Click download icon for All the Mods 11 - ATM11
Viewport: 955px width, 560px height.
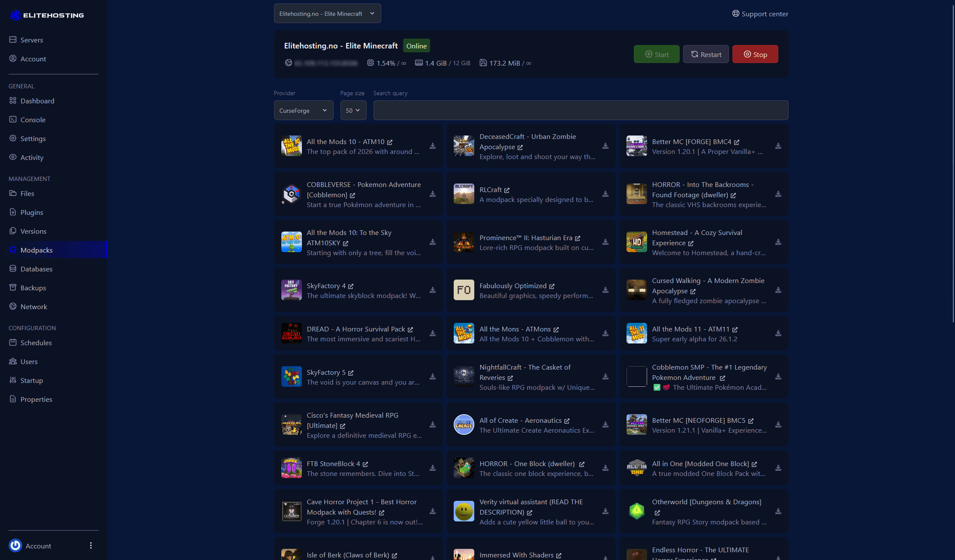click(778, 334)
